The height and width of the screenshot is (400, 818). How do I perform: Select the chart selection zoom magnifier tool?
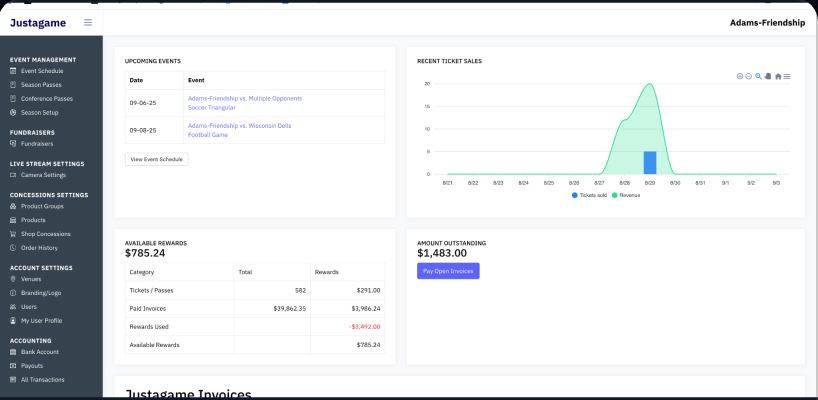coord(759,76)
